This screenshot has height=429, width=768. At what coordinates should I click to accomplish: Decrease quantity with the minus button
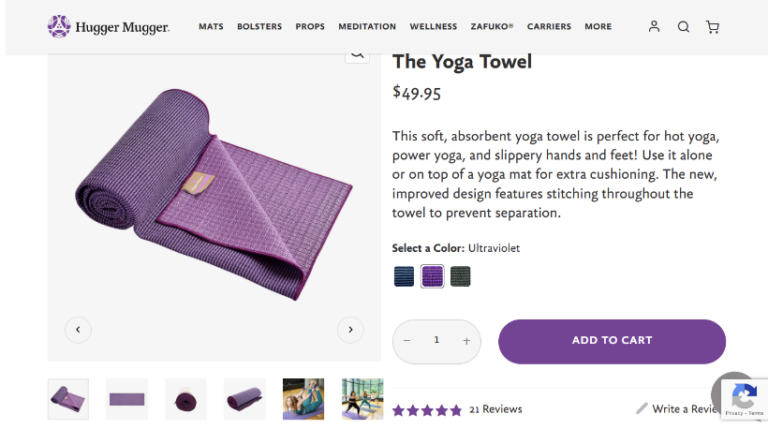coord(407,341)
